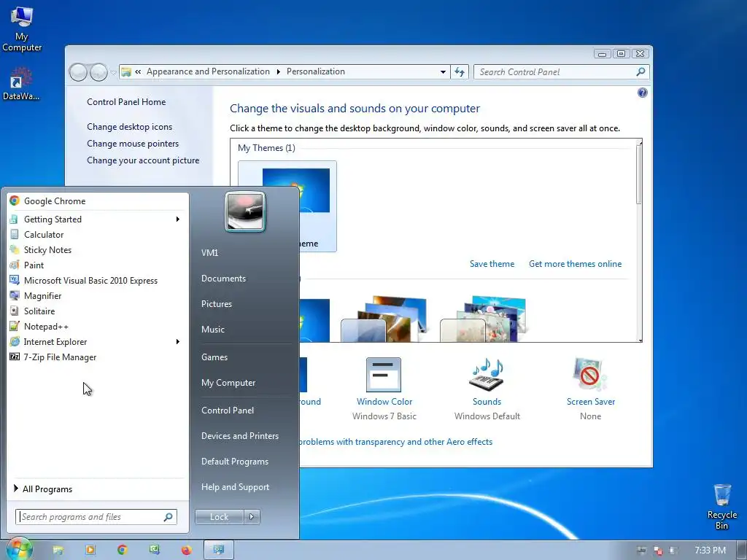Click the Personalization window taskbar button
Screen dimensions: 747x560
(x=219, y=550)
